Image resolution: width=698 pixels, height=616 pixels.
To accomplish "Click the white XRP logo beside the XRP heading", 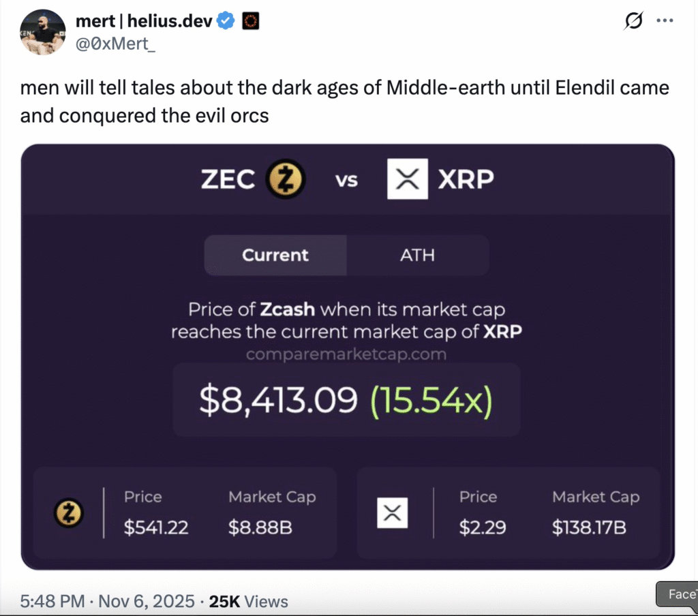I will click(407, 179).
